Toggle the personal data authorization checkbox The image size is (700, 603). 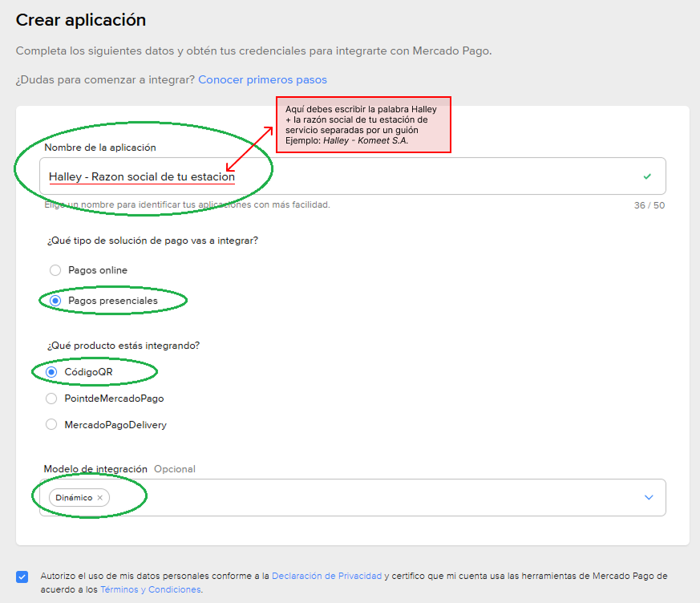click(x=22, y=577)
